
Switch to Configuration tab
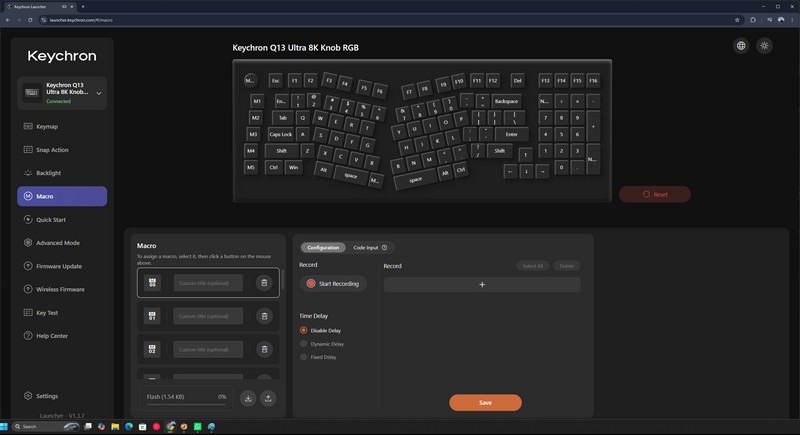[x=323, y=247]
